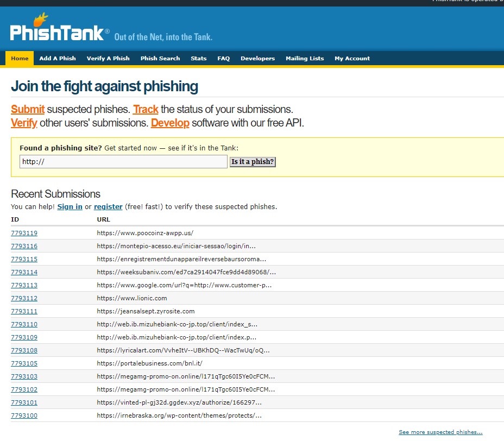Click the Submit link
This screenshot has height=441, width=504.
(x=28, y=109)
